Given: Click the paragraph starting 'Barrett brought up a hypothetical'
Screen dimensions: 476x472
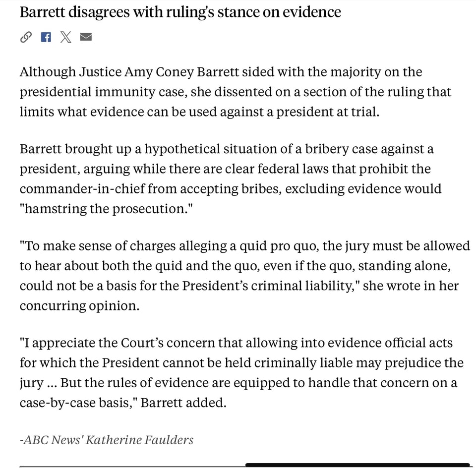Looking at the screenshot, I should 230,178.
